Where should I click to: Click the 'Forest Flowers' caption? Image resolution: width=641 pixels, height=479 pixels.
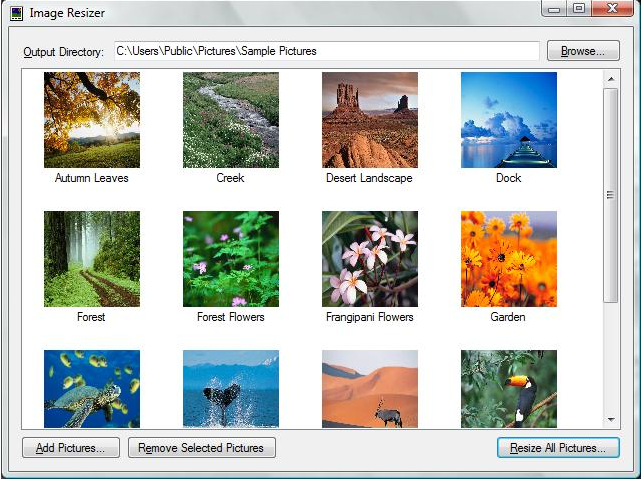tap(231, 317)
